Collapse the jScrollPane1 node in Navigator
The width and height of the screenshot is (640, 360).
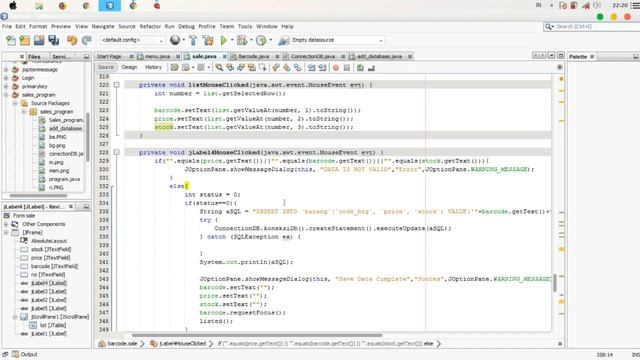(15, 317)
